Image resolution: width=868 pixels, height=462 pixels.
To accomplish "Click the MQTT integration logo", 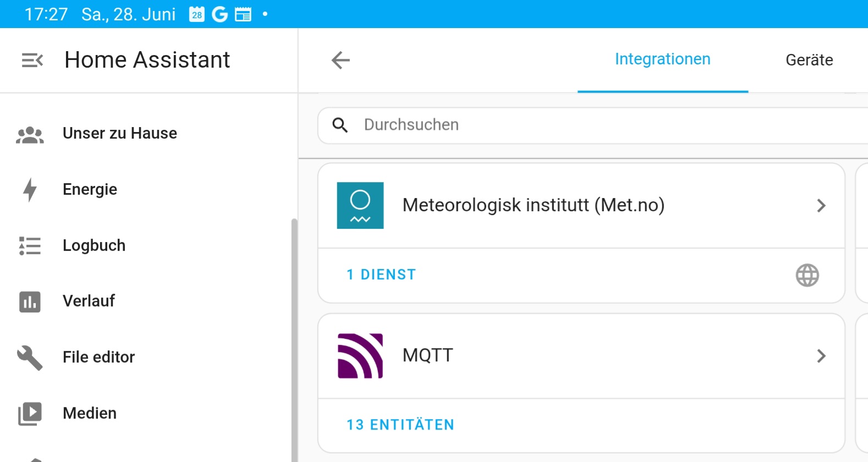I will [x=360, y=356].
